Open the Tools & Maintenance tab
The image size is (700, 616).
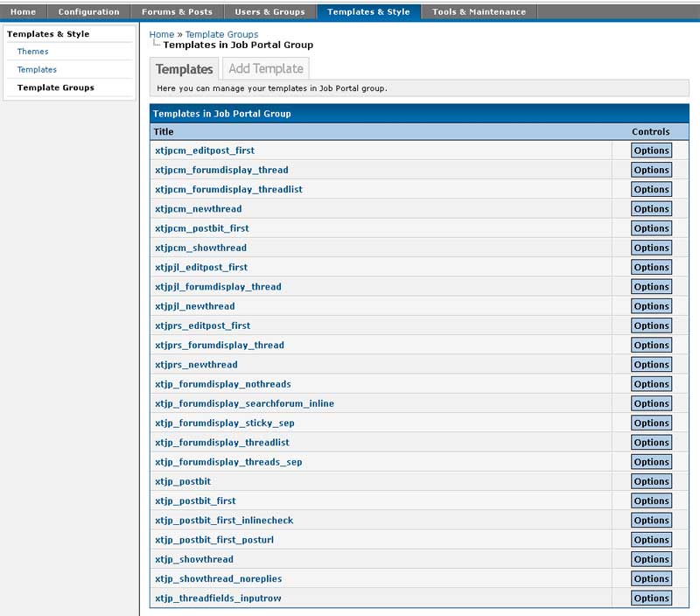(479, 11)
